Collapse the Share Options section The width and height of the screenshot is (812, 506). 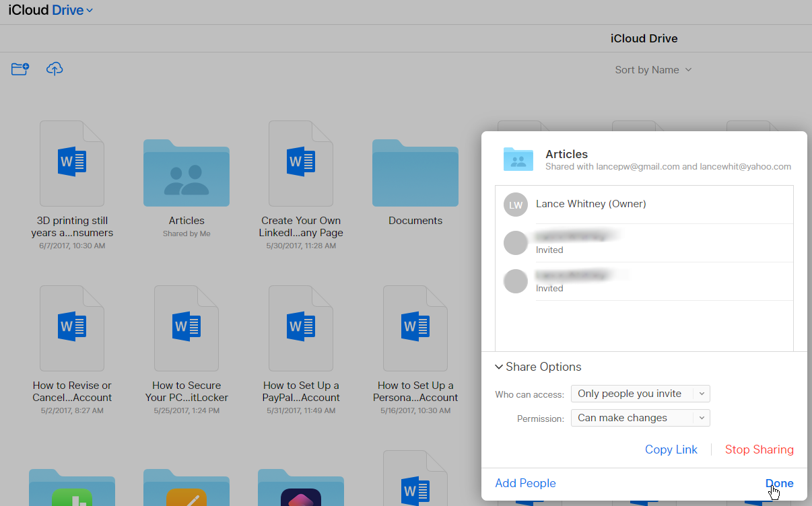coord(538,367)
